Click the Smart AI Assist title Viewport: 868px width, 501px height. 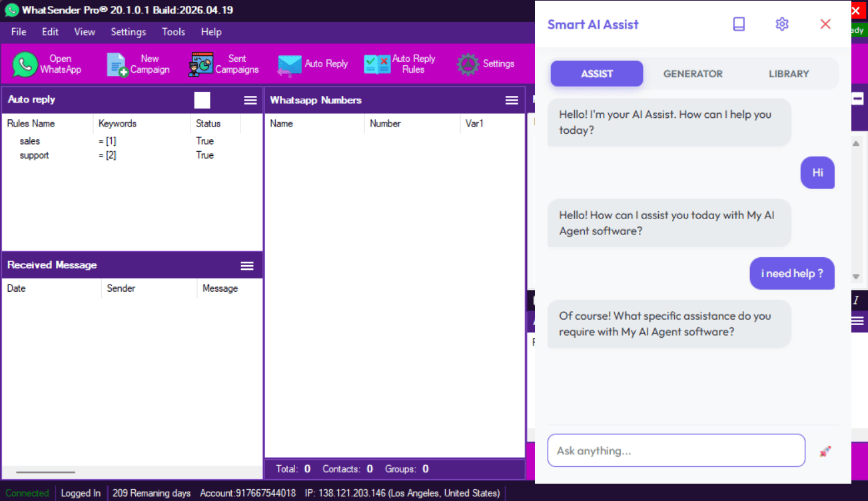point(593,24)
